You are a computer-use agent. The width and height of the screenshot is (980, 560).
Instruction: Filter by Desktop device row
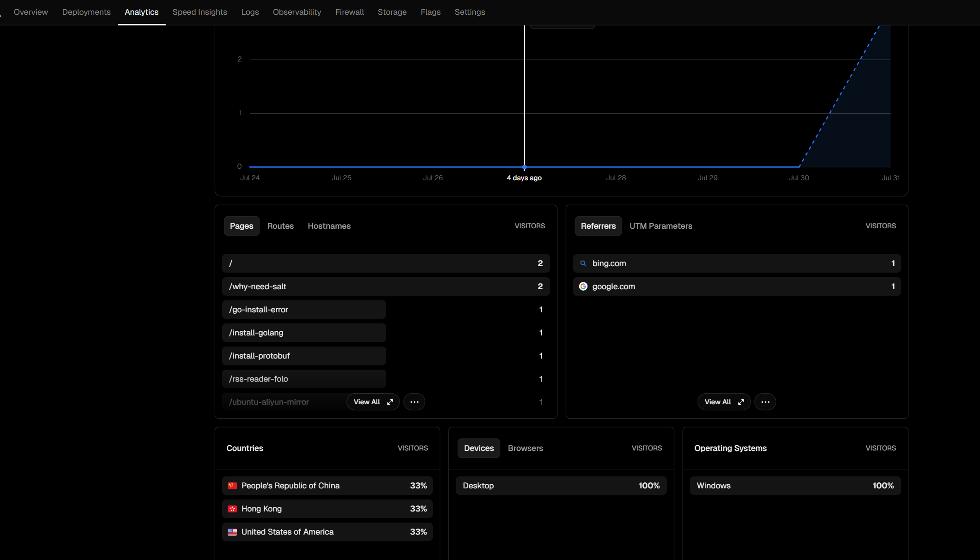tap(561, 486)
